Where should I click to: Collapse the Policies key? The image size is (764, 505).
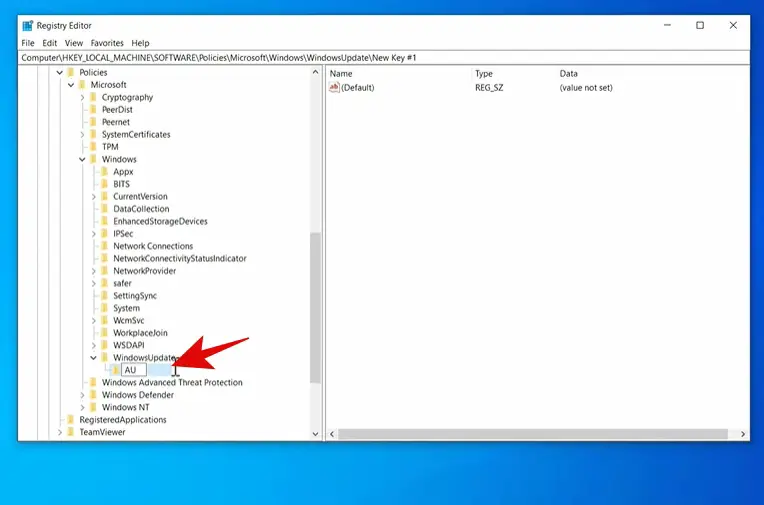click(x=59, y=72)
